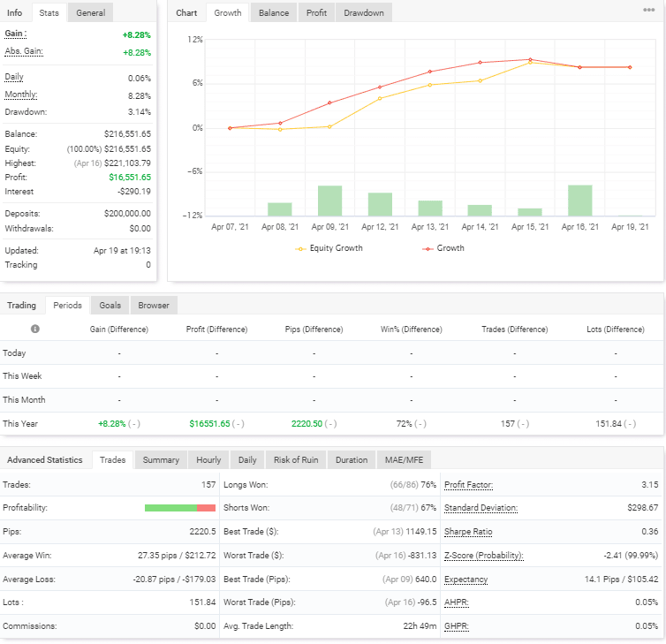The image size is (666, 644).
Task: Click the info icon in Periods table header
Action: (x=35, y=329)
